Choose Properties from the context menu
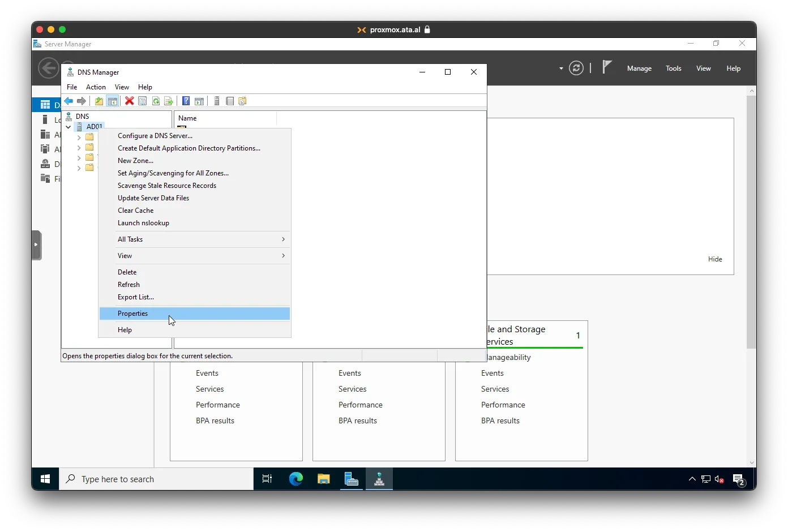The width and height of the screenshot is (788, 532). click(195, 314)
